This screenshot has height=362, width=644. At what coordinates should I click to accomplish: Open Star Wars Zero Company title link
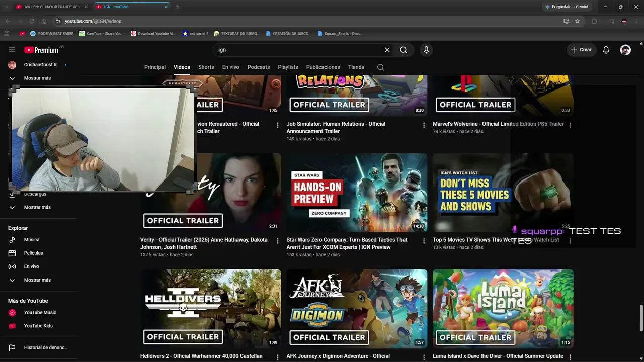pyautogui.click(x=347, y=244)
